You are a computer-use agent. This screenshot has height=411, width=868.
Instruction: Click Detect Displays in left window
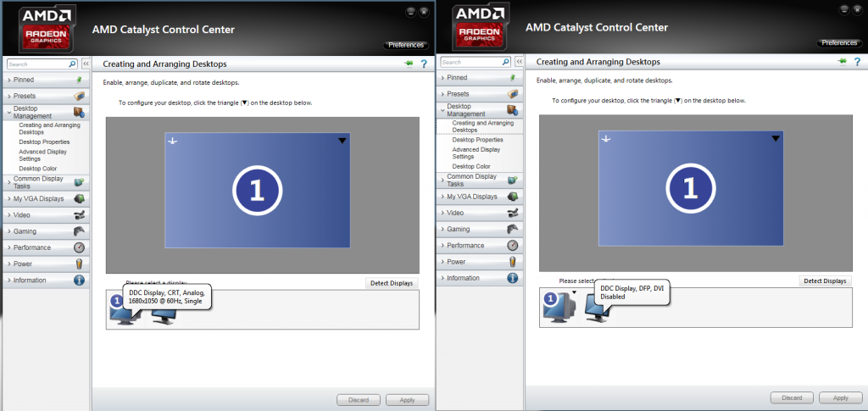tap(392, 283)
